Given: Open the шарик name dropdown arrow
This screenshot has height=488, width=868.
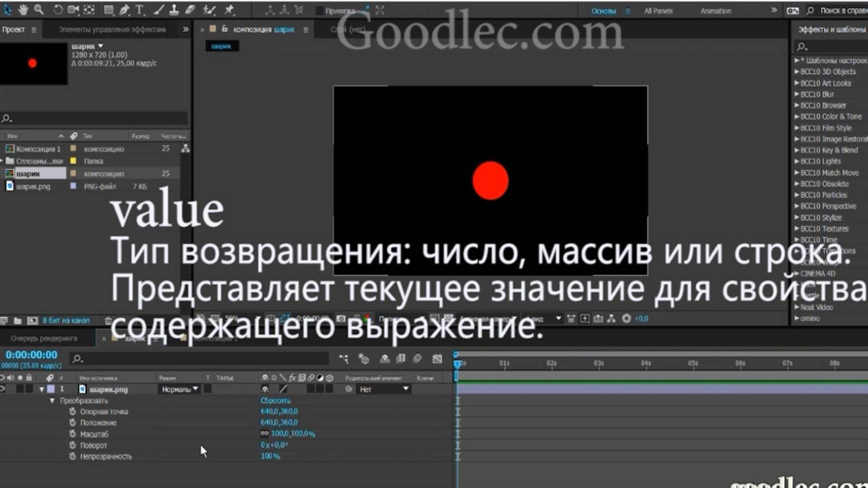Looking at the screenshot, I should 100,46.
